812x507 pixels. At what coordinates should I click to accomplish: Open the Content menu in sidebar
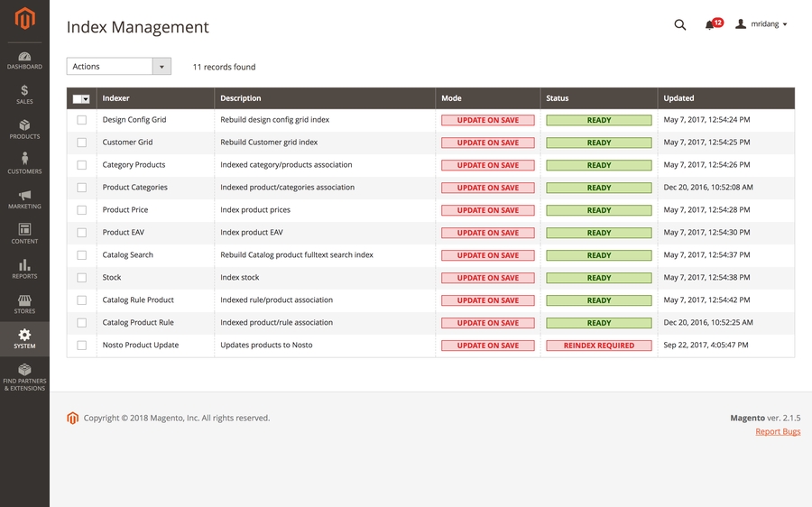click(24, 234)
